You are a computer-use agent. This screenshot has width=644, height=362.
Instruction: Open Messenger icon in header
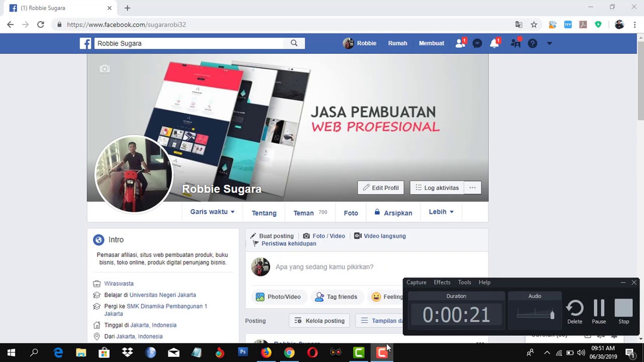tap(477, 43)
